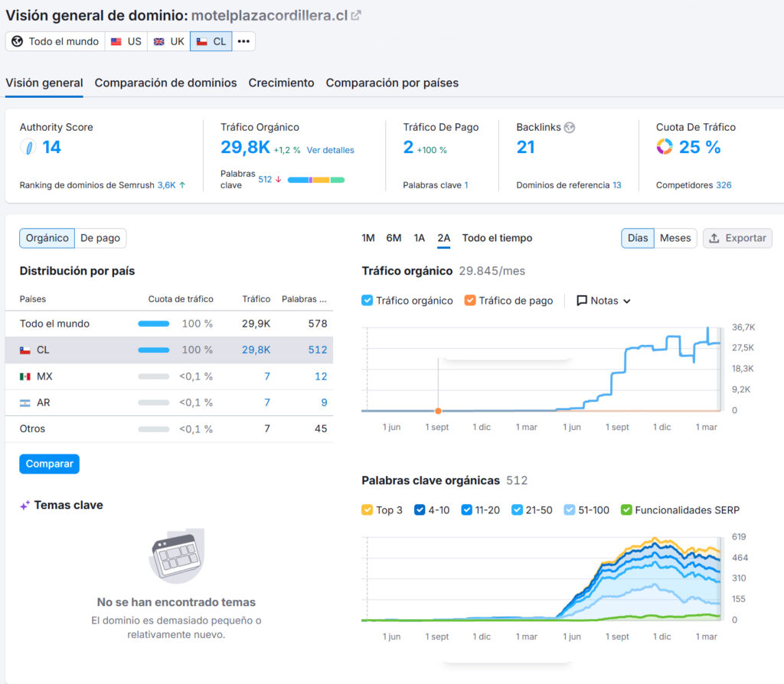The height and width of the screenshot is (684, 784).
Task: Click the keyboard illustration under Temas clave
Action: [x=177, y=555]
